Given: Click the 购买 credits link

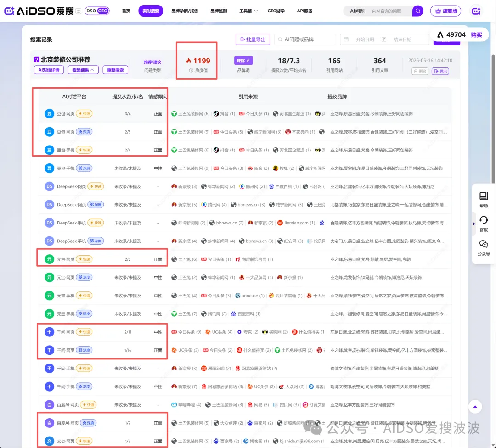Looking at the screenshot, I should (x=476, y=35).
